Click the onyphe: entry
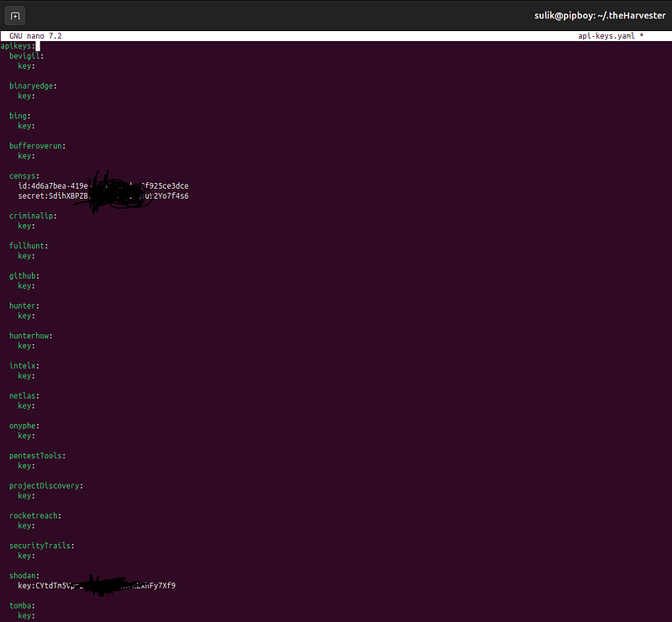This screenshot has height=622, width=672. click(x=24, y=426)
